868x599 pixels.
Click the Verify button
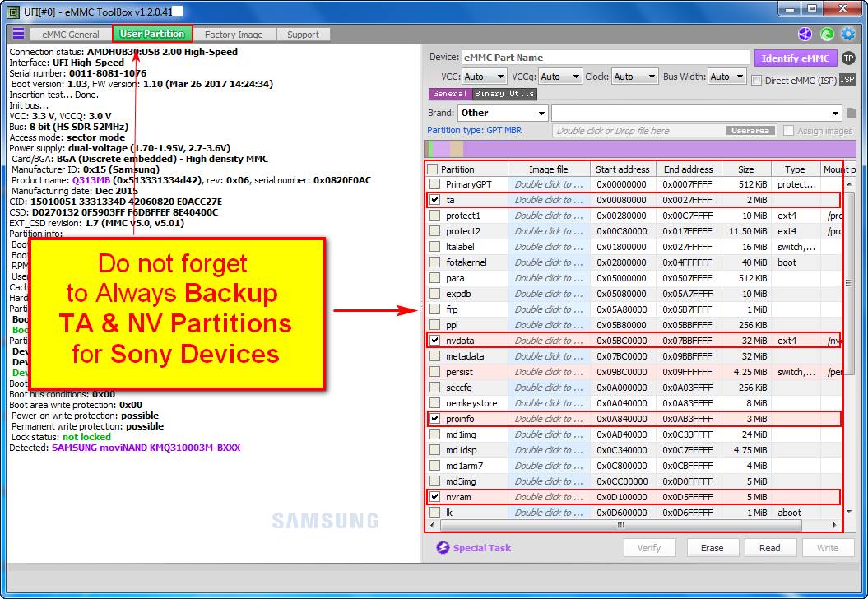coord(649,547)
